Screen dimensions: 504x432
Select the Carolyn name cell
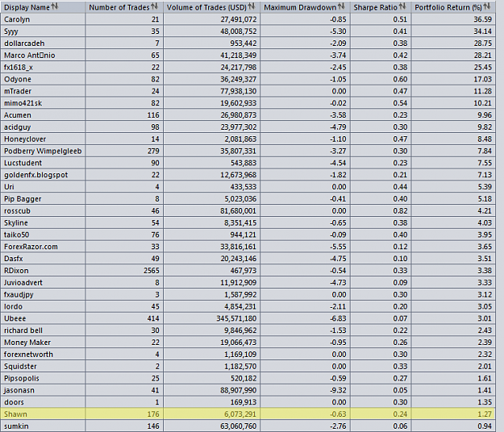(44, 19)
